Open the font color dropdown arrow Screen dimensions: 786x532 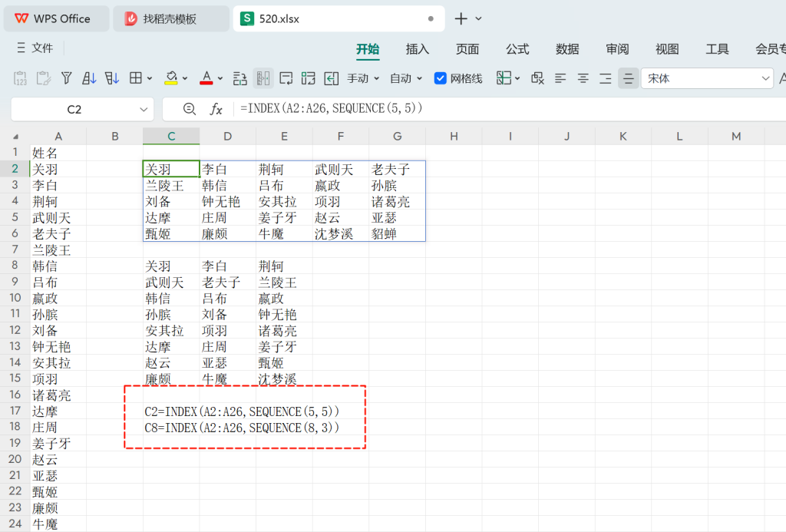(220, 79)
